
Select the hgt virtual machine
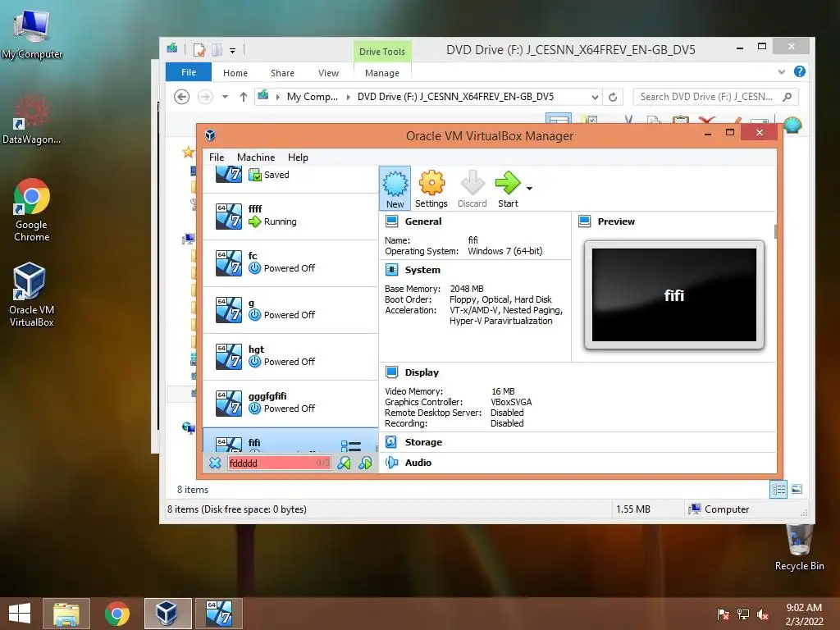(x=290, y=357)
